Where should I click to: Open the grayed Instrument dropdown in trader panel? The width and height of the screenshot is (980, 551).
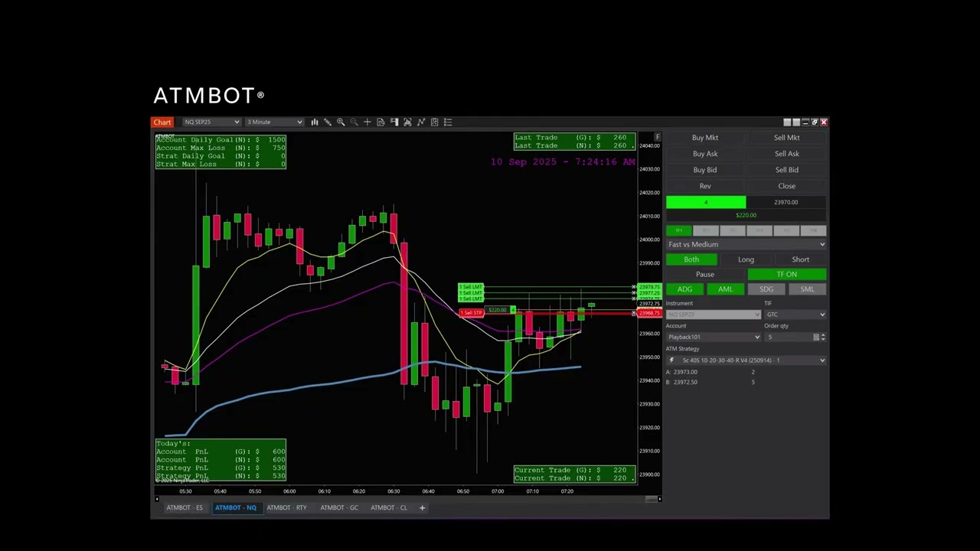click(713, 315)
